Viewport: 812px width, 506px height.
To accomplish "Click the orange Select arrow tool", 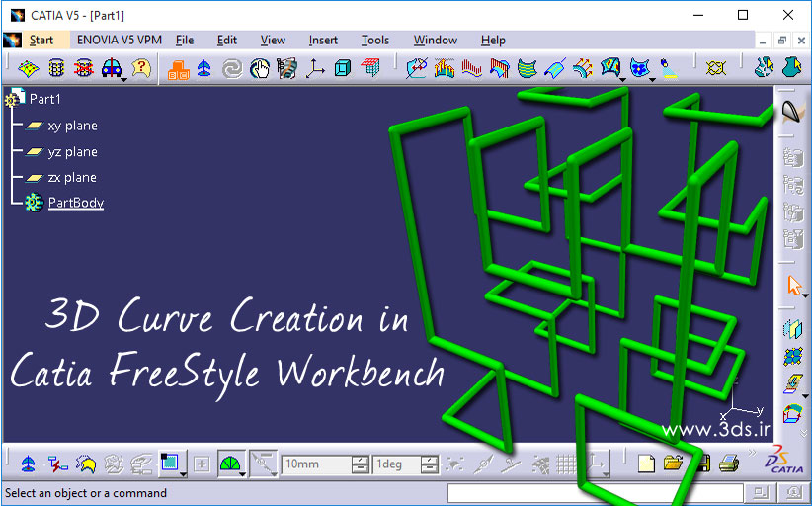I will (x=793, y=286).
